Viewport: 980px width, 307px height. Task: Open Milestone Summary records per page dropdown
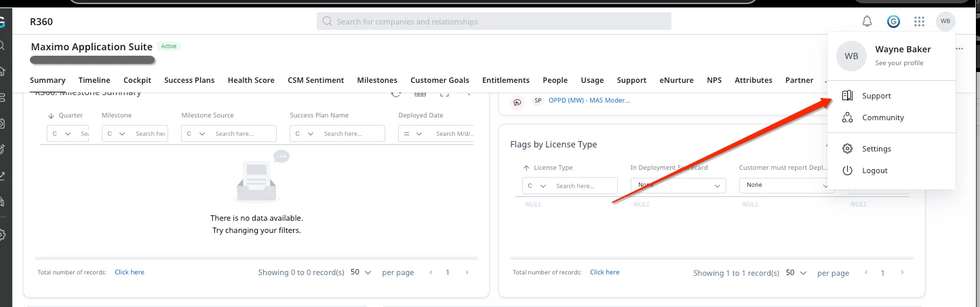pyautogui.click(x=361, y=272)
